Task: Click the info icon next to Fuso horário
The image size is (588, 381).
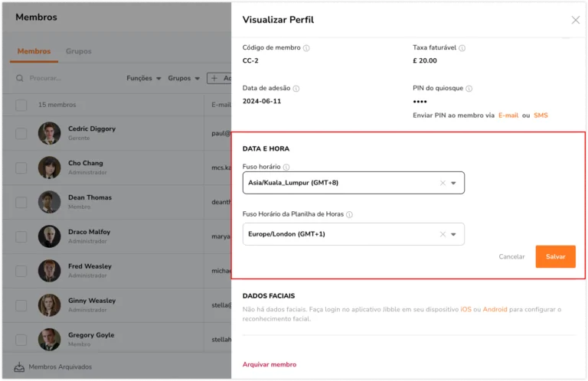Action: [286, 167]
